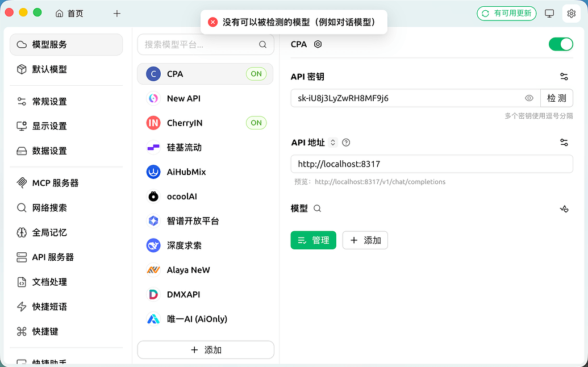This screenshot has width=588, height=367.
Task: Click 检测 button to test API key
Action: 557,98
